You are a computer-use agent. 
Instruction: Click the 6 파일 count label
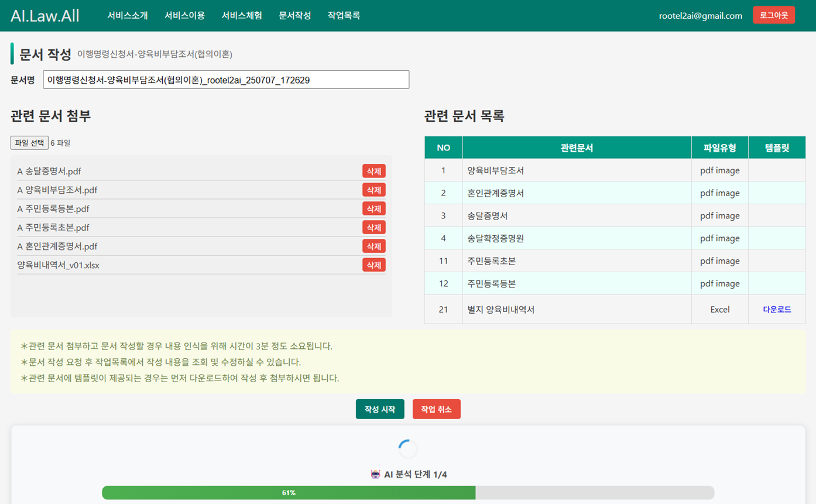[x=60, y=143]
